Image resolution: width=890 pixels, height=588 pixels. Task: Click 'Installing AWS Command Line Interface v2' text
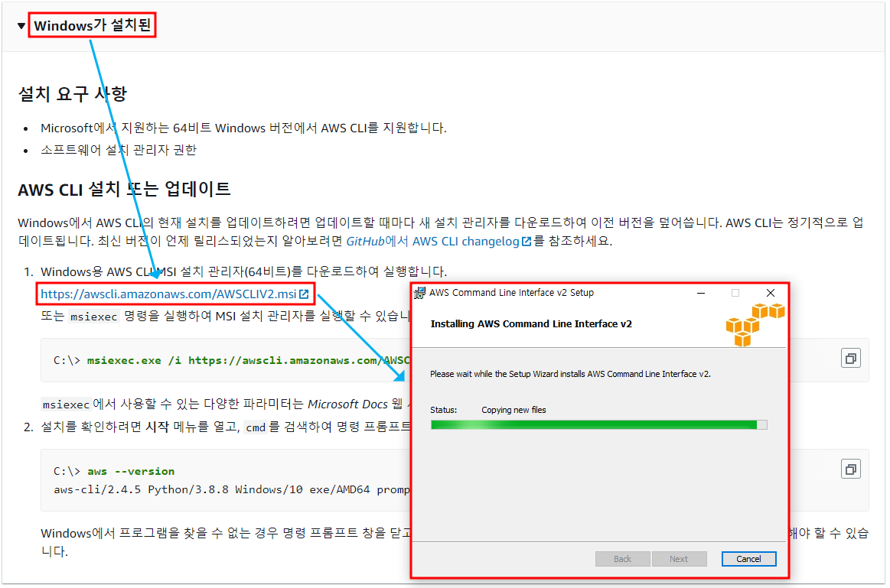click(530, 323)
